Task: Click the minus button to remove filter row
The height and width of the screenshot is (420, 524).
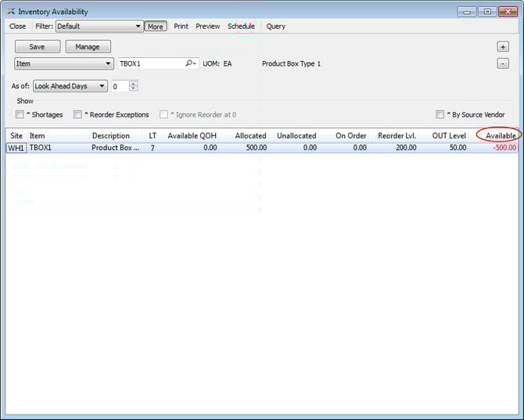Action: 503,63
